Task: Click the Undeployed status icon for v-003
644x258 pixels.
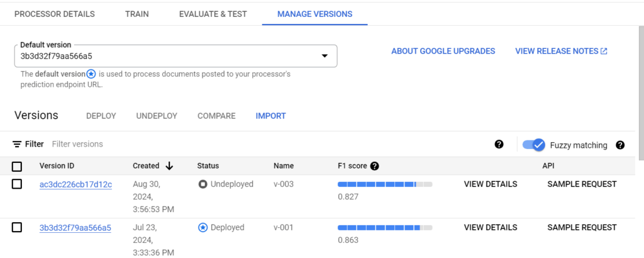Action: (203, 184)
